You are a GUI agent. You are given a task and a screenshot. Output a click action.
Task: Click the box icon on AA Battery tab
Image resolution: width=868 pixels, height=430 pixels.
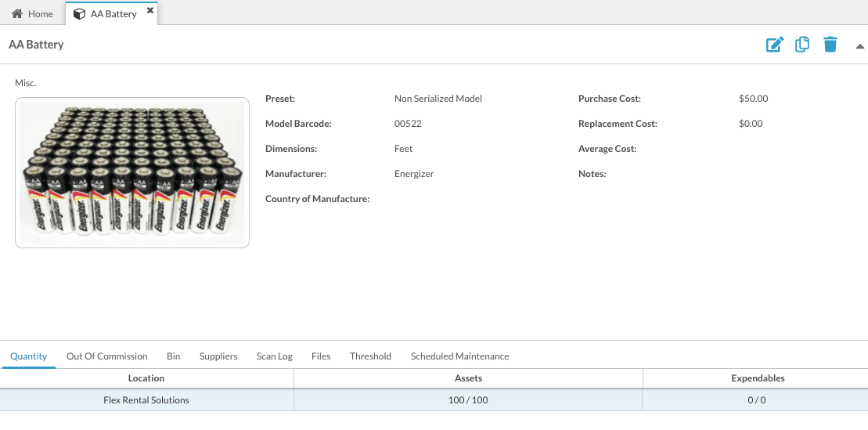tap(79, 14)
